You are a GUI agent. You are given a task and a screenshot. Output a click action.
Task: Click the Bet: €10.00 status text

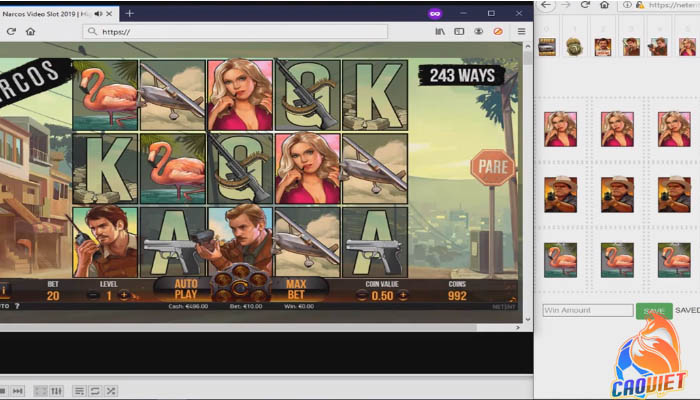click(x=246, y=307)
